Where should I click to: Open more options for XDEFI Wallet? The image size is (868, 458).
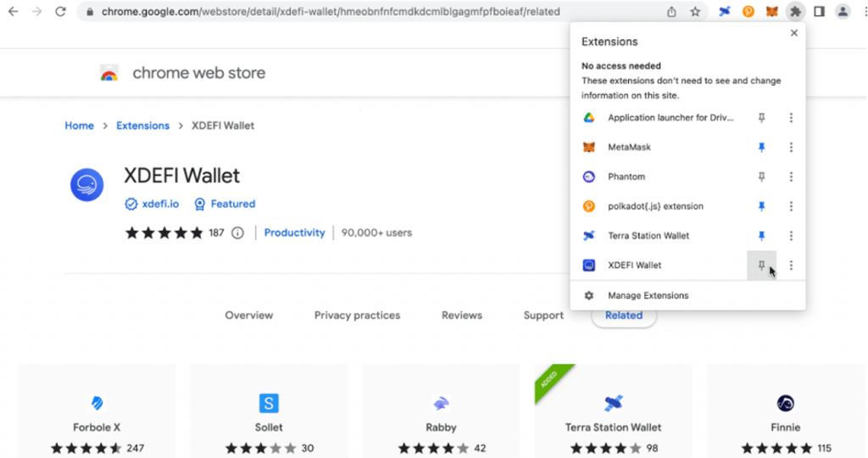coord(791,265)
